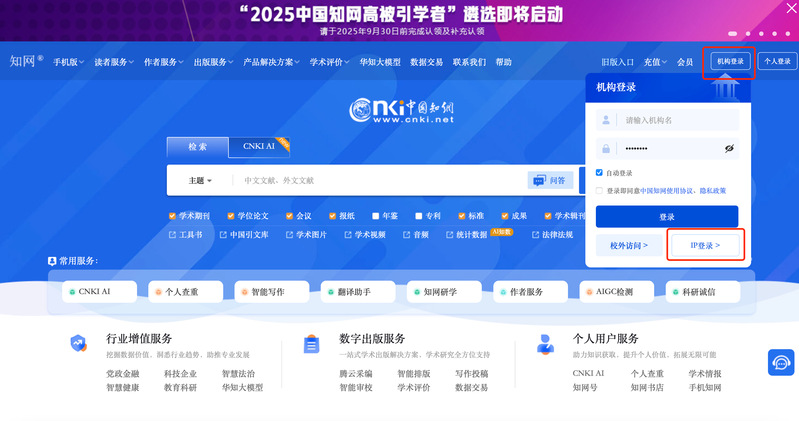Open 音频 external link icon
This screenshot has height=421, width=799.
point(406,234)
